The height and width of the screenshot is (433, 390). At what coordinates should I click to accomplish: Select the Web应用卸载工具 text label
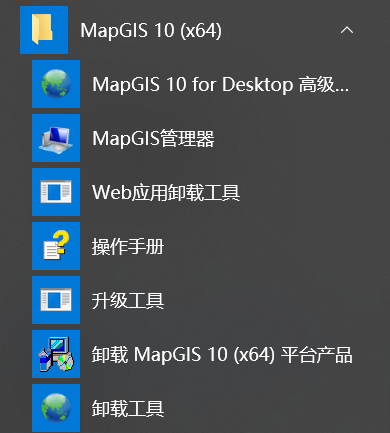click(x=166, y=192)
